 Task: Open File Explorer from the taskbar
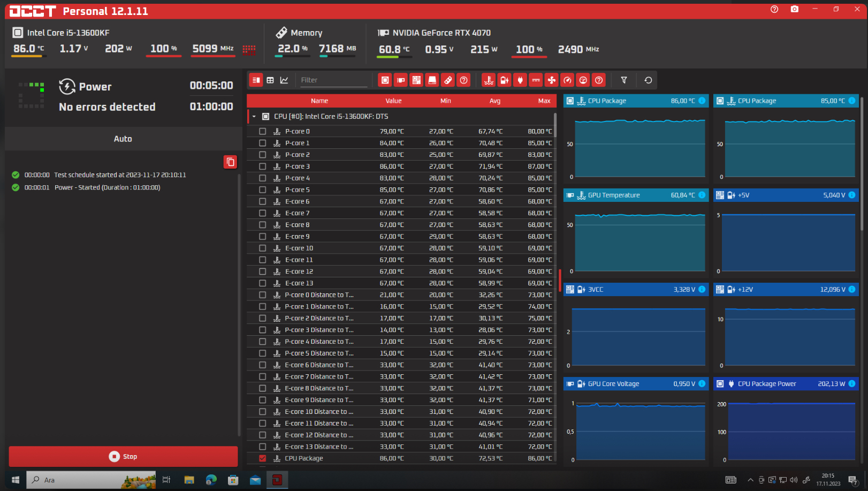point(189,480)
